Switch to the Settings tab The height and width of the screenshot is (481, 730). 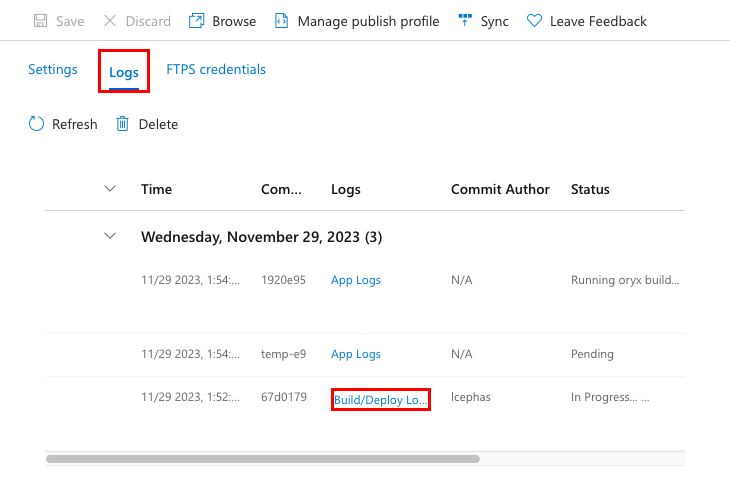click(x=53, y=70)
